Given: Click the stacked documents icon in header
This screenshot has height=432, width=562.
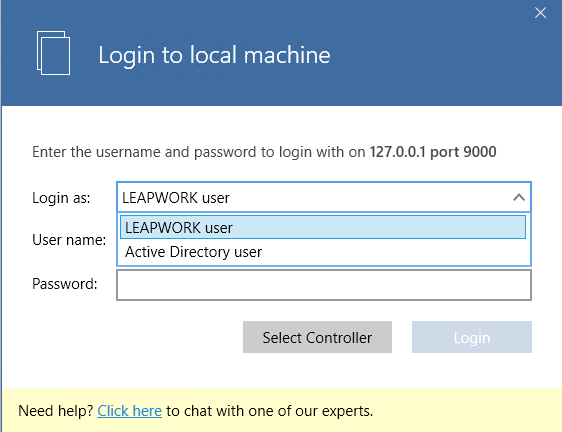Looking at the screenshot, I should [x=53, y=53].
